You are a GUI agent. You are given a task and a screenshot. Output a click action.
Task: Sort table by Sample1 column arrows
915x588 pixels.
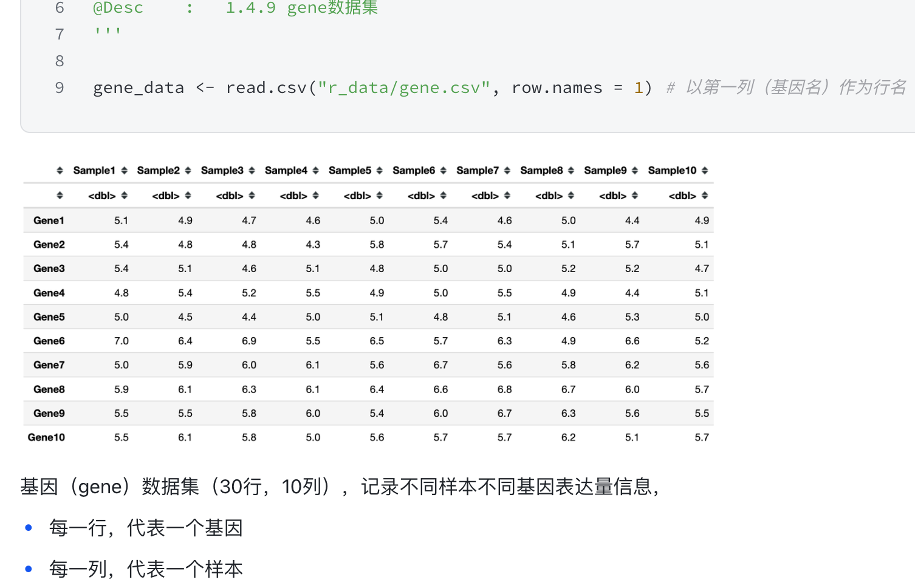tap(124, 171)
